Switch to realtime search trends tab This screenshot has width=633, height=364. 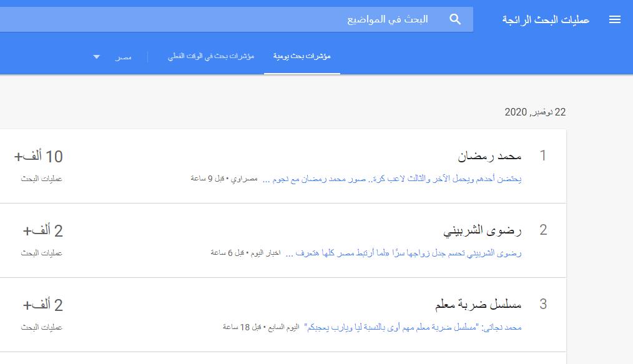click(x=211, y=56)
